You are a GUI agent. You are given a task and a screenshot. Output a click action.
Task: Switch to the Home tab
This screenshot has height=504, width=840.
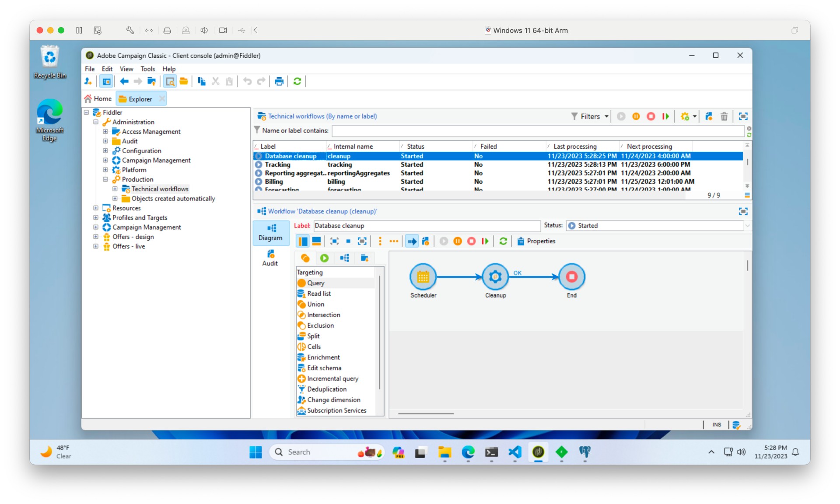coord(99,99)
